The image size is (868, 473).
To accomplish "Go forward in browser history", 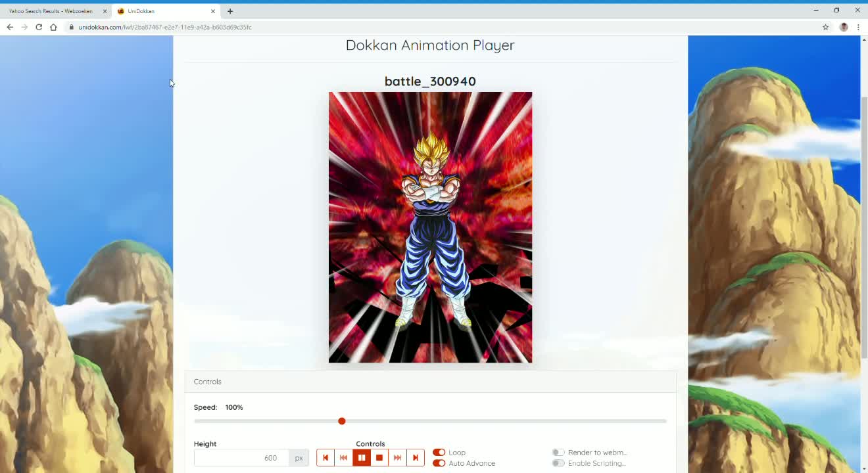I will click(24, 27).
